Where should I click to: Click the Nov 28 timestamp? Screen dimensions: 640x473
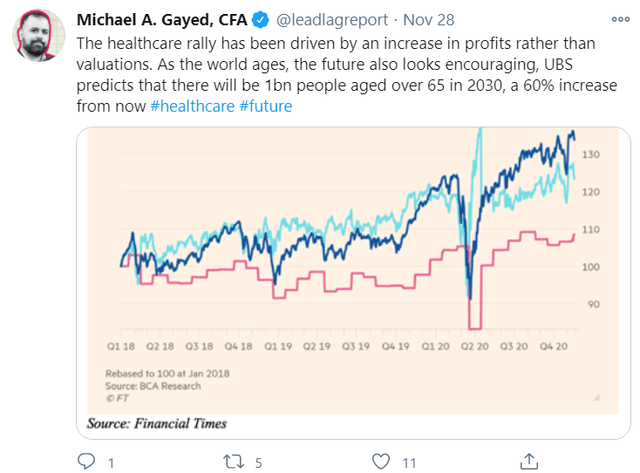[x=429, y=20]
